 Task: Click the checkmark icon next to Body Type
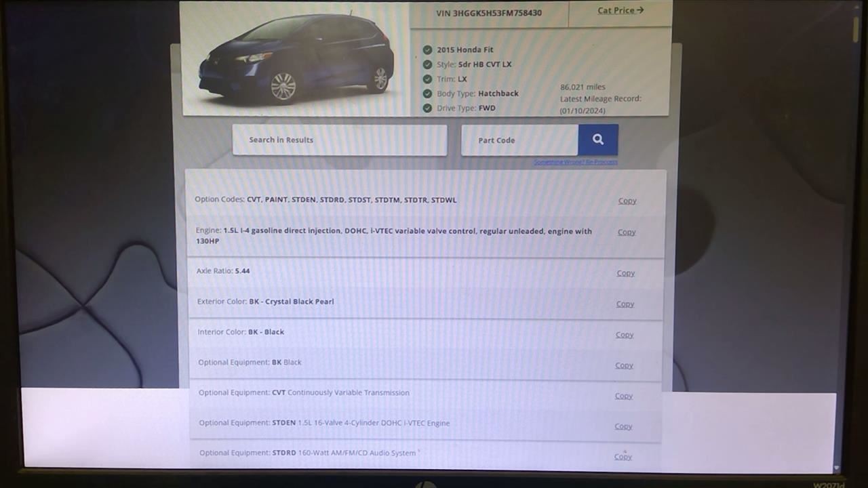pos(427,94)
